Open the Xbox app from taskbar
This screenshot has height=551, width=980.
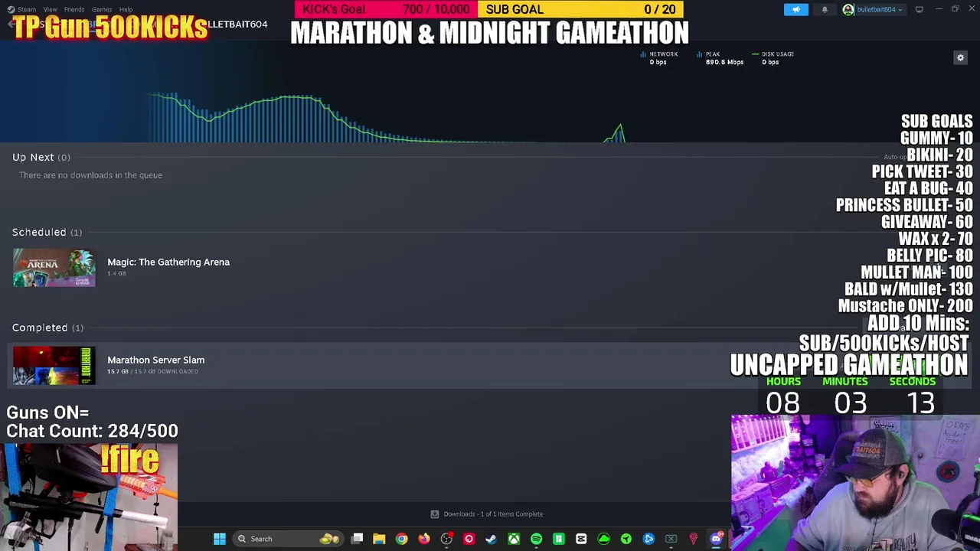coord(514,539)
